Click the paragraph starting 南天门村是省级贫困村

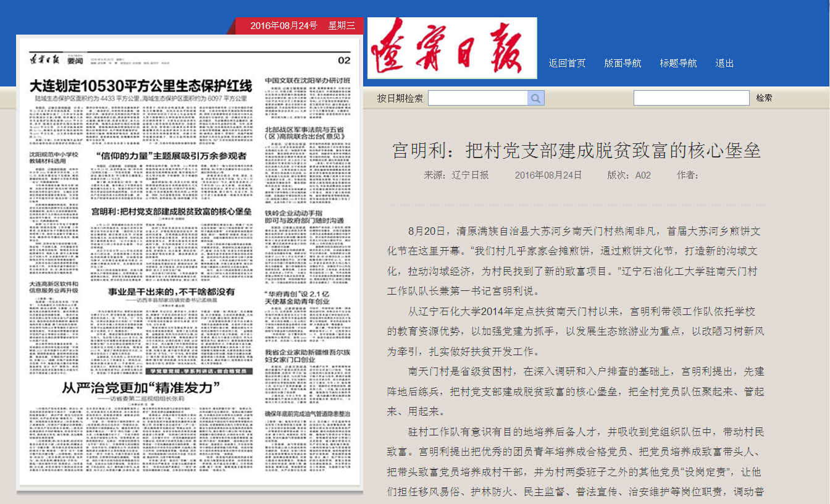[x=576, y=392]
